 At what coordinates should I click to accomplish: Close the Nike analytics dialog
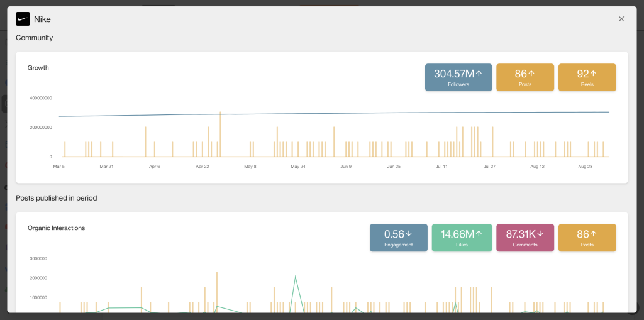(621, 19)
